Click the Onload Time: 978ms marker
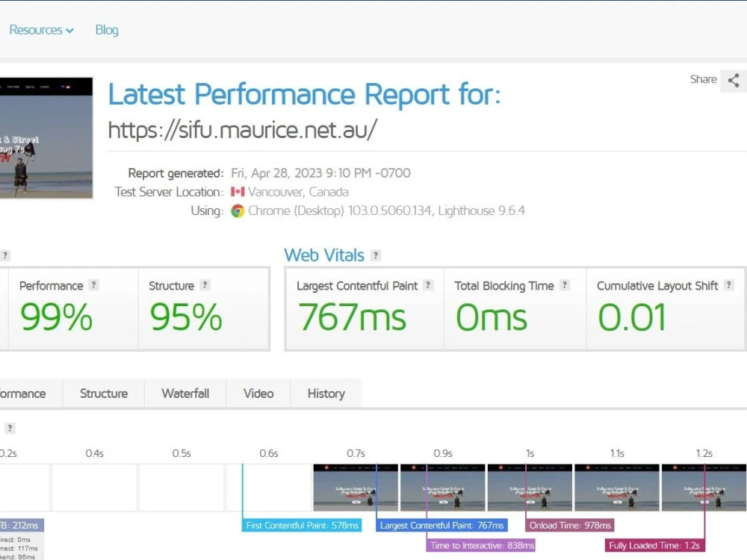The image size is (747, 560). click(x=570, y=525)
